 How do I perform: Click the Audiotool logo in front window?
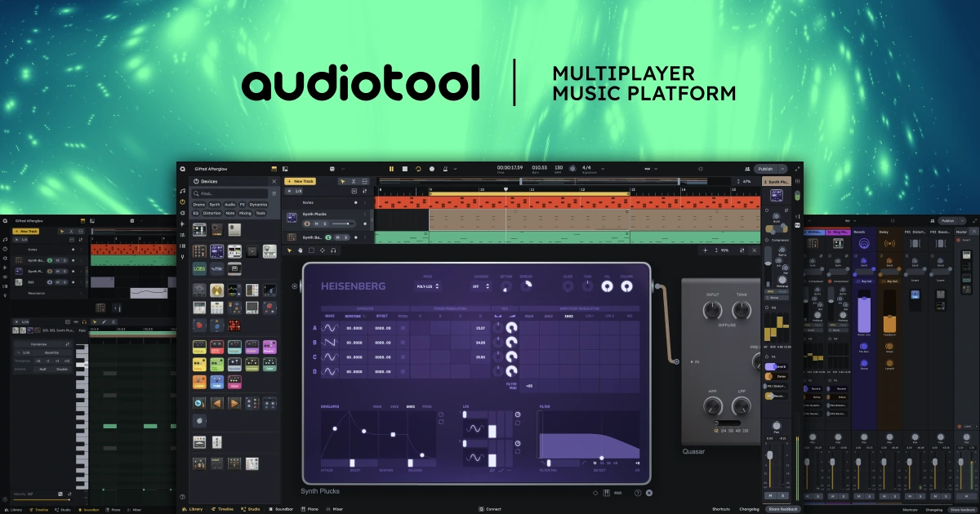point(182,169)
